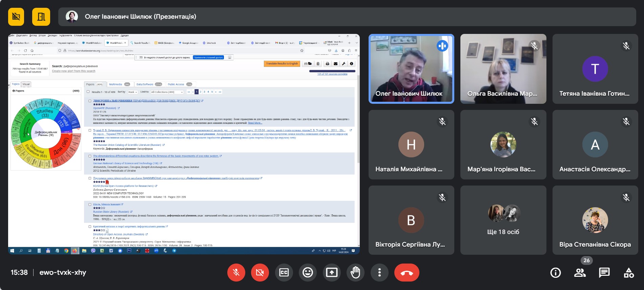This screenshot has width=644, height=290.
Task: Toggle closed captions CC button
Action: pos(284,272)
